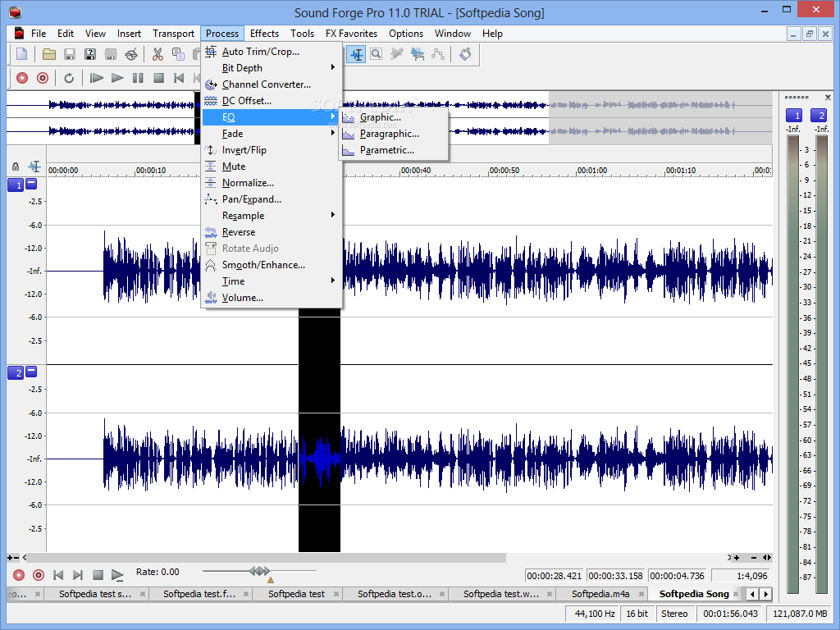This screenshot has height=630, width=840.
Task: Open the Tools menu
Action: click(x=302, y=33)
